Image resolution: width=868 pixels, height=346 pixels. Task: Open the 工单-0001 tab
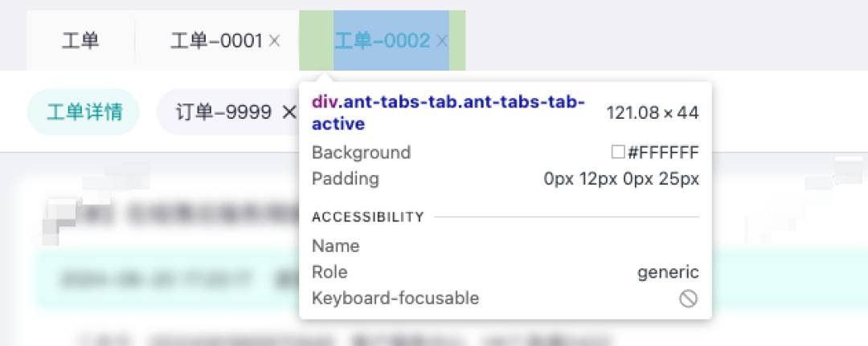(216, 40)
